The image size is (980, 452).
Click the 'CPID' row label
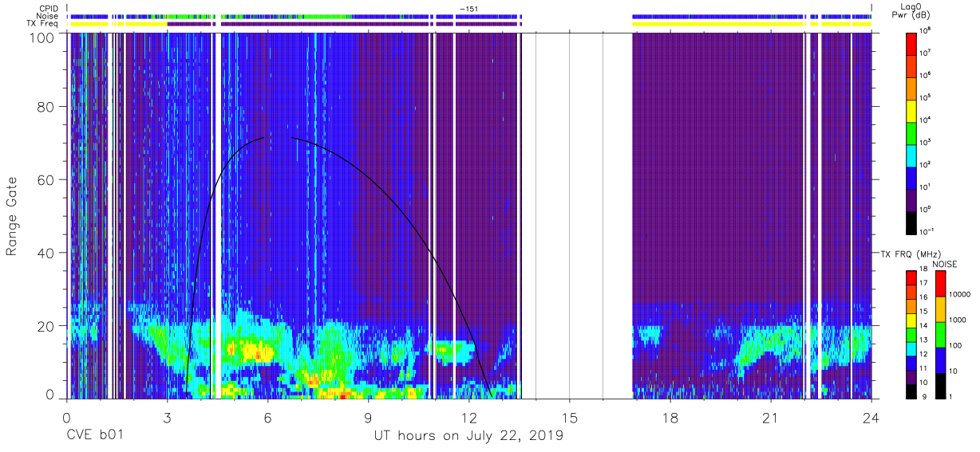tap(49, 9)
